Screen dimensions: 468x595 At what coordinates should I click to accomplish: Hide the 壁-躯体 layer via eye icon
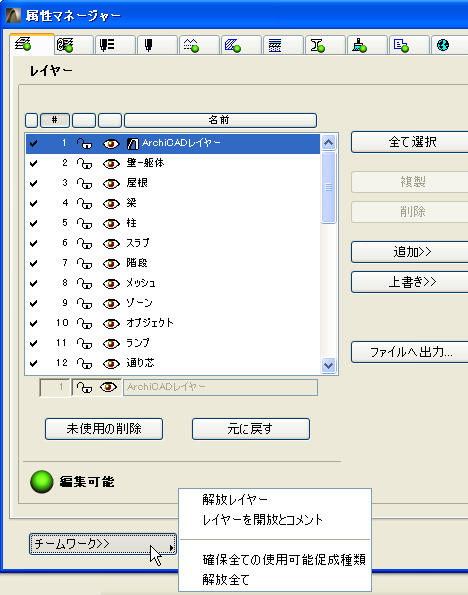coord(111,164)
